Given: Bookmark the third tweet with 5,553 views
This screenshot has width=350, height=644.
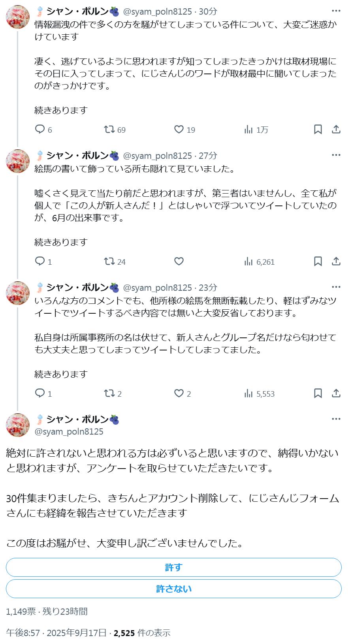Looking at the screenshot, I should (x=318, y=394).
